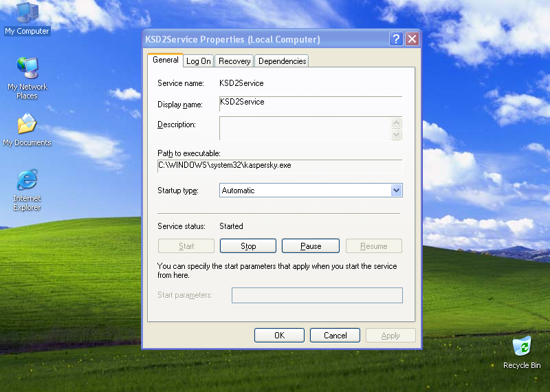Stop the running service
Viewport: 550px width, 392px height.
pyautogui.click(x=248, y=246)
